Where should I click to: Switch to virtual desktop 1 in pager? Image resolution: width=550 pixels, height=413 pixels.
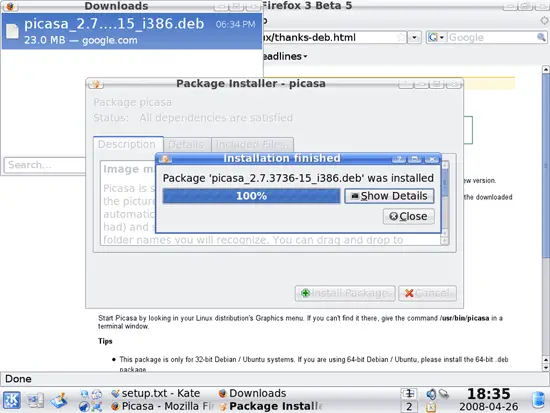(x=409, y=394)
